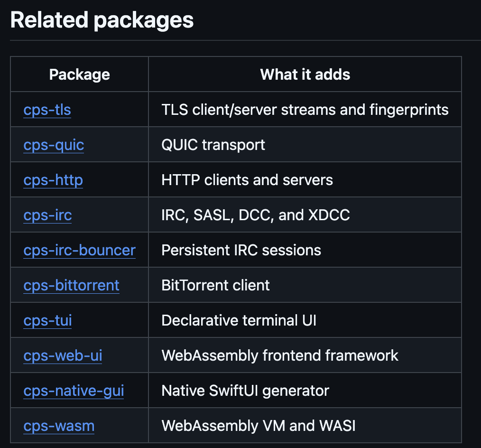Open the cps-quic package link
Screen dimensions: 481x448
[x=54, y=145]
